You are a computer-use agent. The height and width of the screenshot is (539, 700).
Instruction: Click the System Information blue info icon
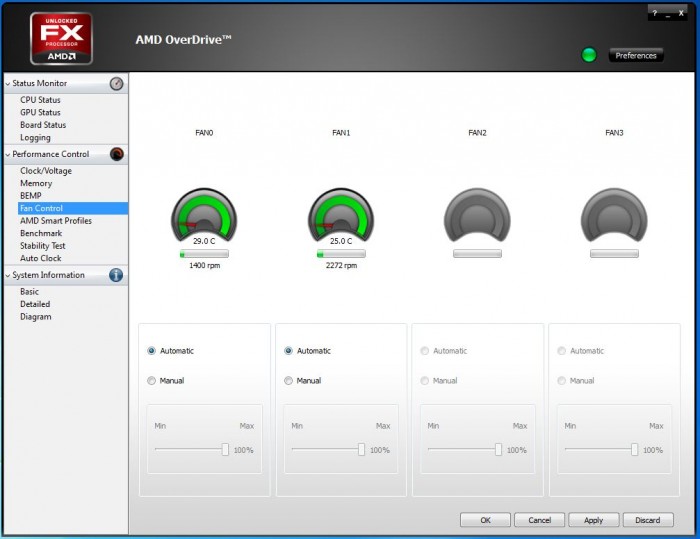pyautogui.click(x=116, y=275)
